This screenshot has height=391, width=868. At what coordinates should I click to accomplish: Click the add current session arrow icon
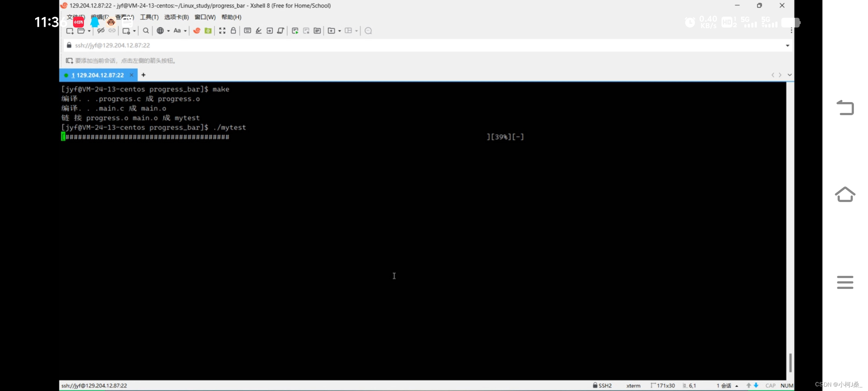[69, 60]
